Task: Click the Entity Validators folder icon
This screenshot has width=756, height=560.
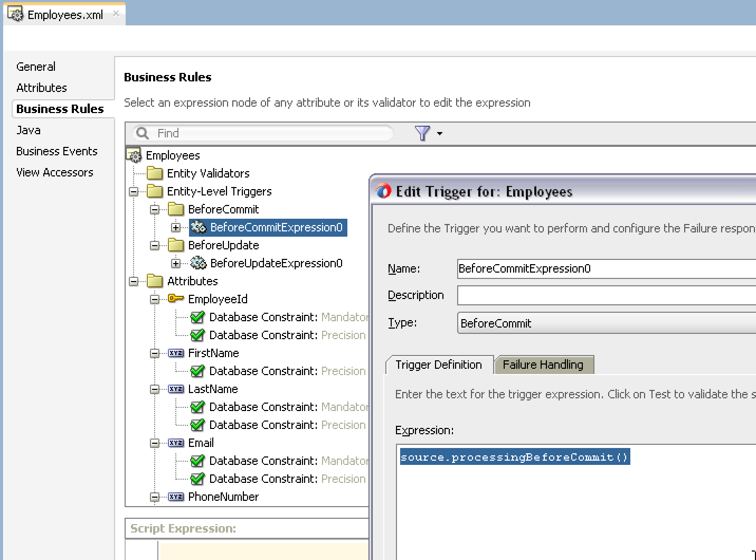Action: pos(155,173)
